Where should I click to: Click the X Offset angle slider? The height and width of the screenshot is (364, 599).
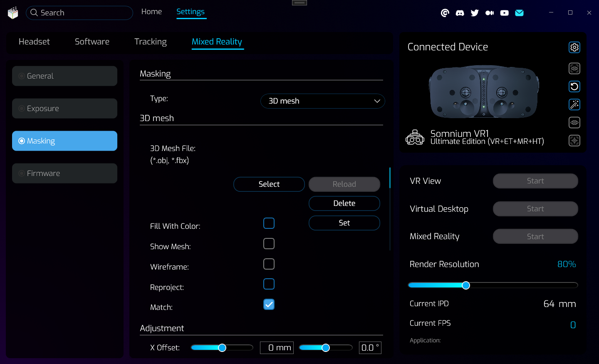[326, 348]
